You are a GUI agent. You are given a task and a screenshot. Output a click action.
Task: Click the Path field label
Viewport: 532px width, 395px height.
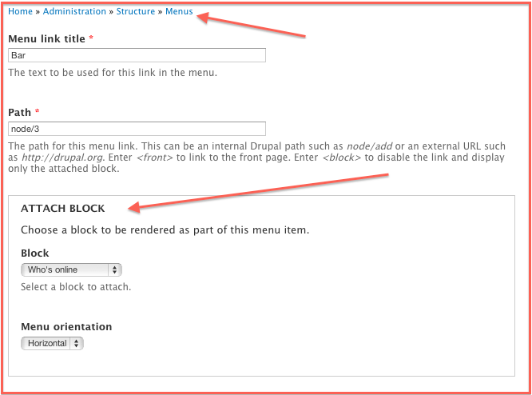19,113
